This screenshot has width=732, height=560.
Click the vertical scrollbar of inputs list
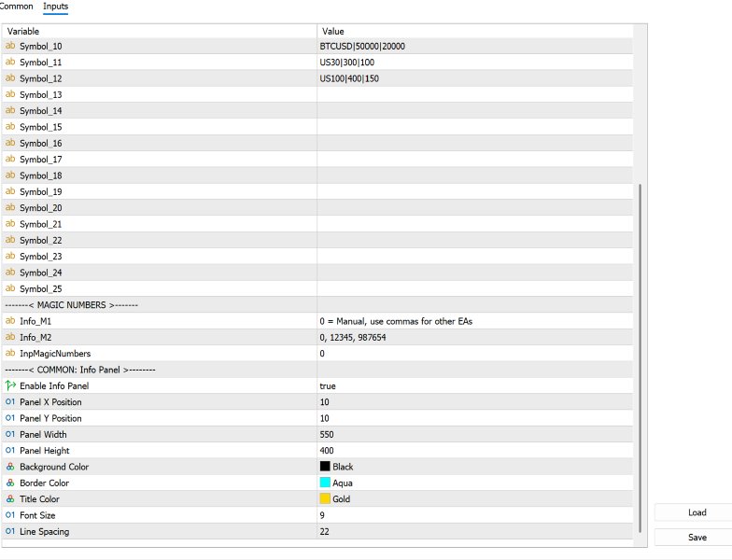(x=640, y=357)
